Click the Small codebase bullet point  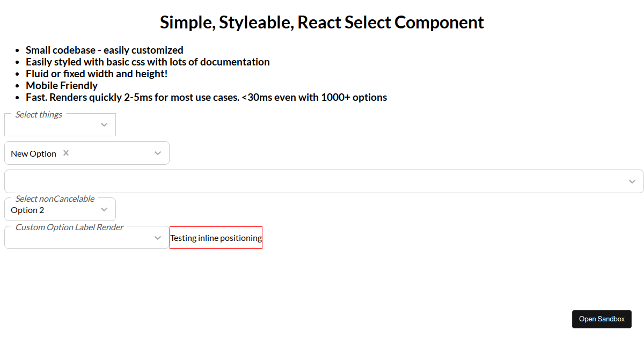104,49
